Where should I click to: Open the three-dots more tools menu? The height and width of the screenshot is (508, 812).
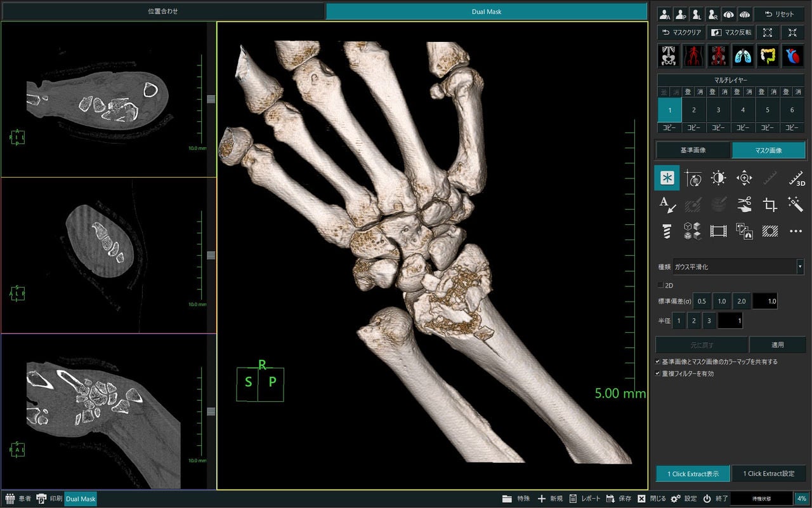pyautogui.click(x=796, y=231)
